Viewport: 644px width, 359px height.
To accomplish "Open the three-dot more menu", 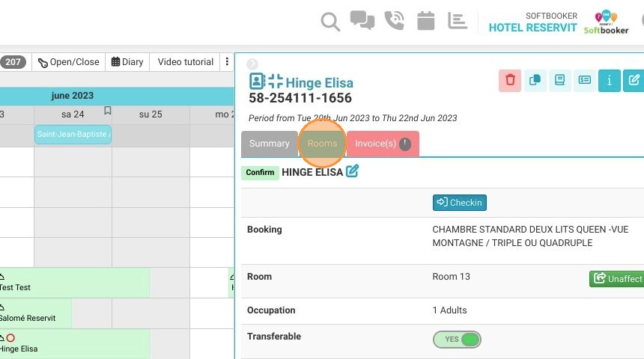I will (227, 62).
